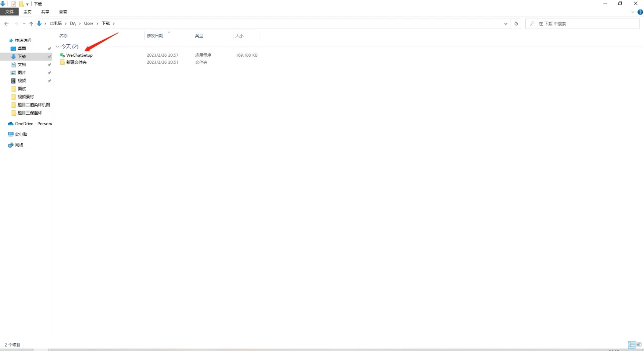Screen dimensions: 644x351
Task: Click User in the address breadcrumb
Action: click(x=89, y=24)
